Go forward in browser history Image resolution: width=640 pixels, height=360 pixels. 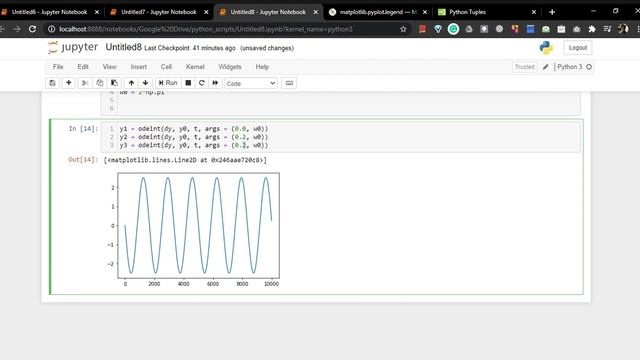17,29
